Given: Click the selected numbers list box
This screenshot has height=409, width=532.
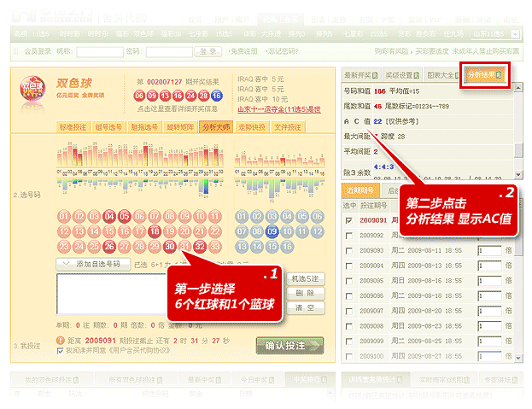Looking at the screenshot, I should (112, 294).
